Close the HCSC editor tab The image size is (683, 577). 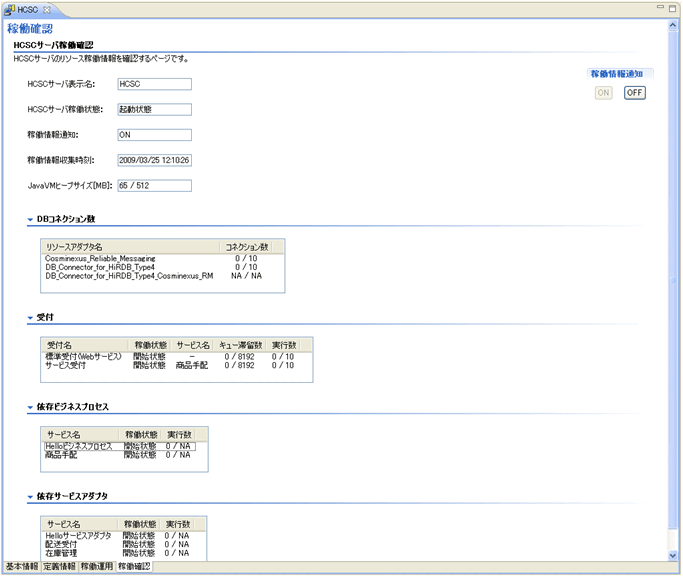(x=47, y=9)
